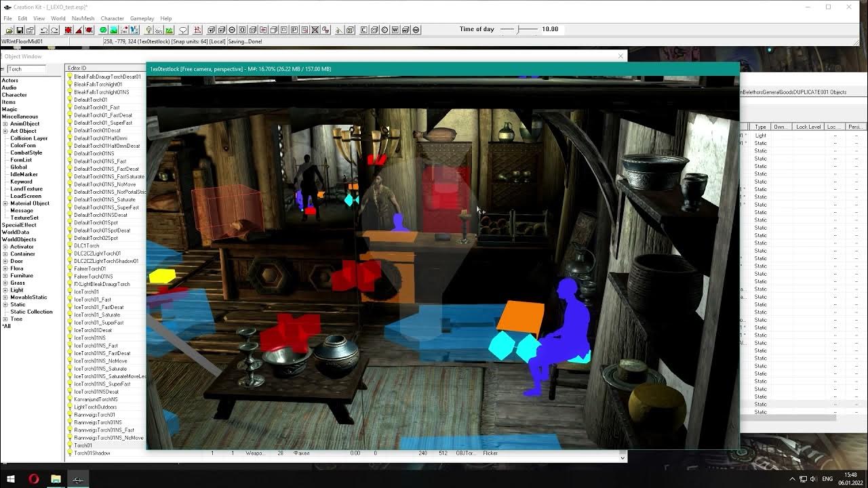Click the undo arrow toolbar icon

point(43,30)
